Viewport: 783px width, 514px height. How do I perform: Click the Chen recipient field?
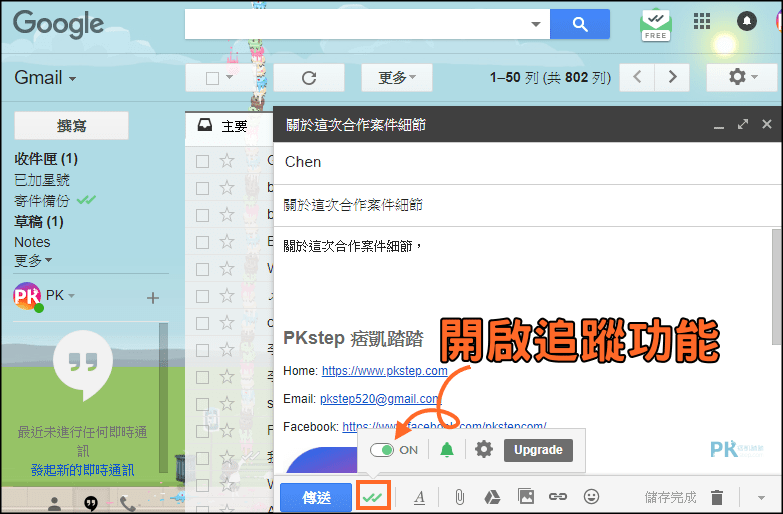527,162
